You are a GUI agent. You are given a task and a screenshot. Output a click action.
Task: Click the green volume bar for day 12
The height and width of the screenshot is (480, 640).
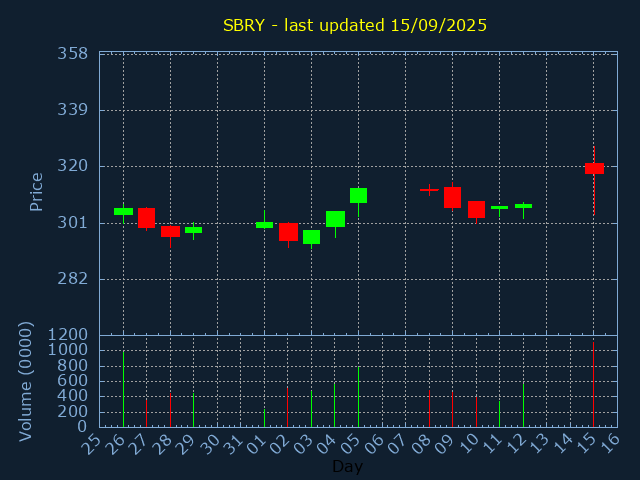click(x=523, y=404)
